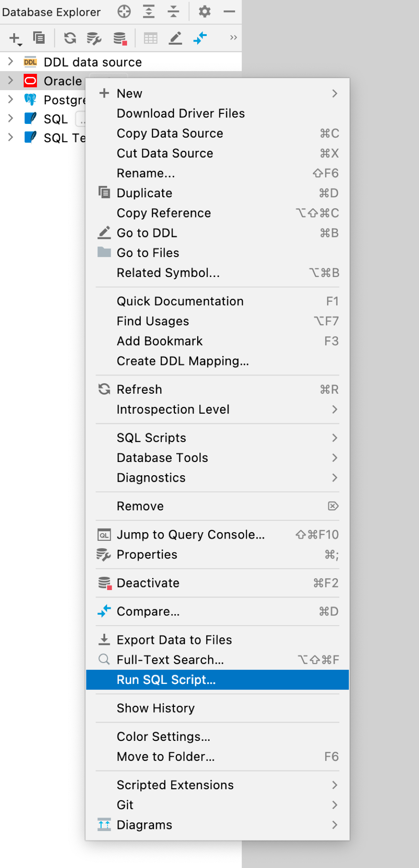The image size is (419, 868).
Task: Open Data Source Properties toolbar icon
Action: point(94,38)
